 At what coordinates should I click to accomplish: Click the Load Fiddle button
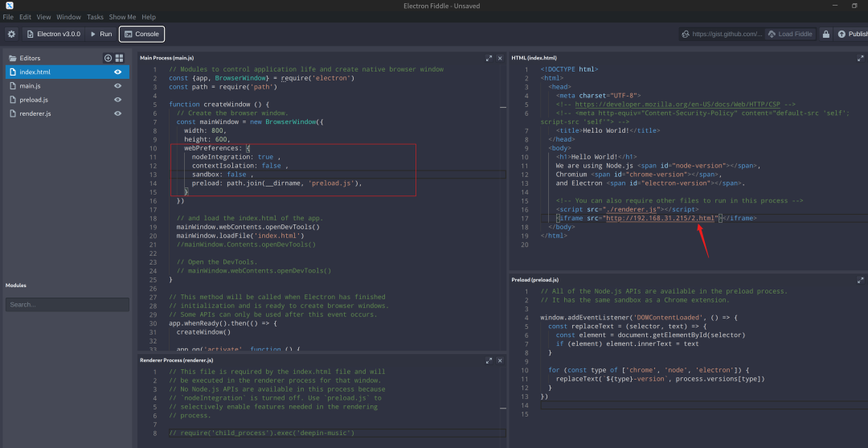[790, 34]
